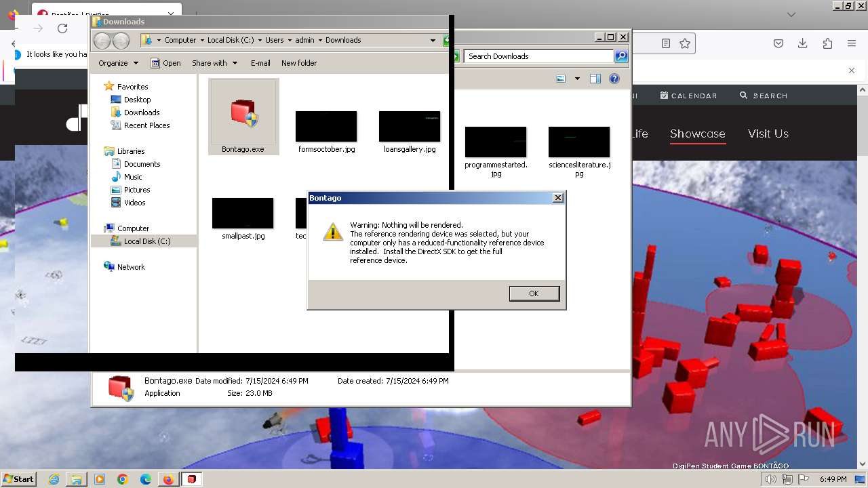Click SEARCH link on DigiPen site

[x=764, y=96]
